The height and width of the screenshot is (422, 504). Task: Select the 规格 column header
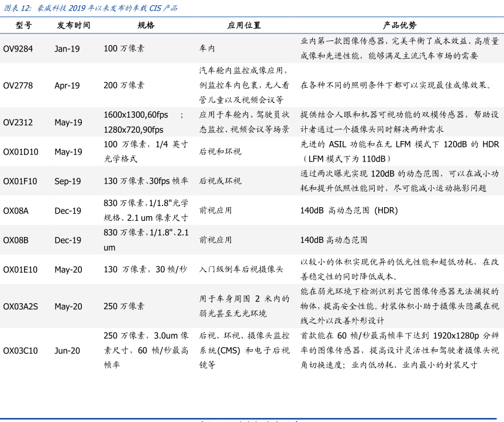(146, 26)
